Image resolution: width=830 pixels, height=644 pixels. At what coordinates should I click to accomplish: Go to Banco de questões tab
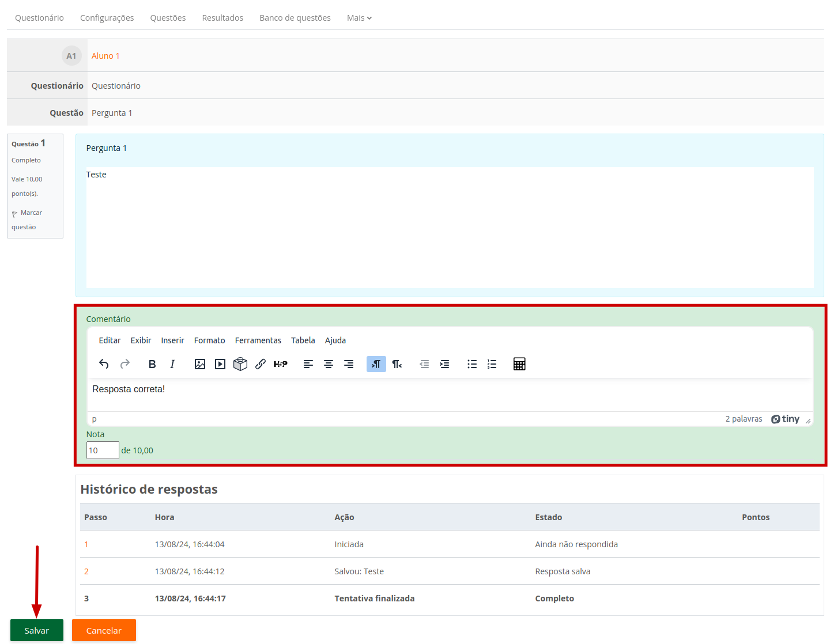point(295,18)
